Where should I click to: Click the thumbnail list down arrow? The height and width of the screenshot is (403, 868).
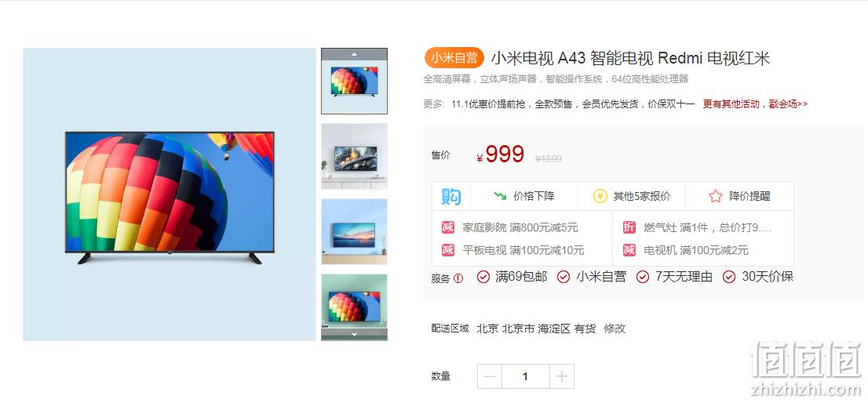click(354, 335)
